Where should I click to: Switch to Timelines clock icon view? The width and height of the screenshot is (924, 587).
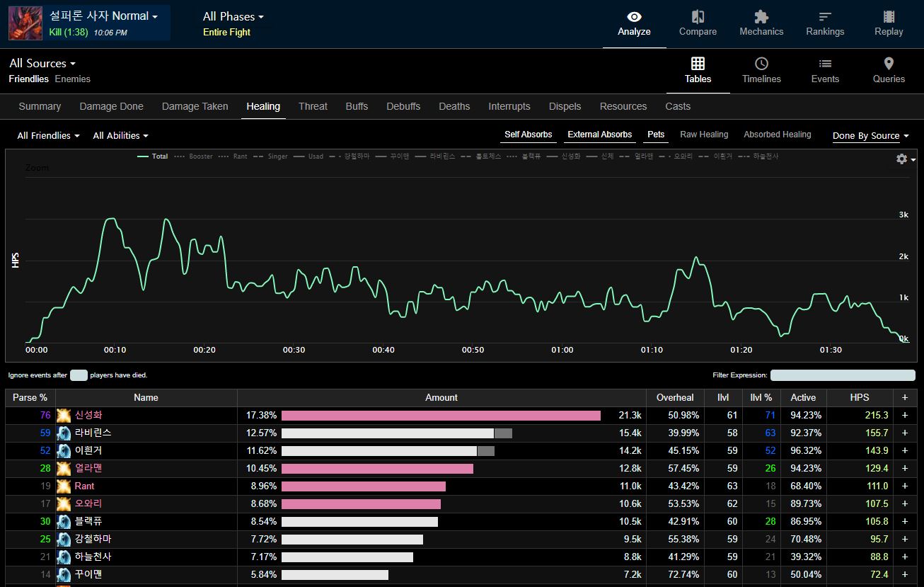[x=761, y=64]
